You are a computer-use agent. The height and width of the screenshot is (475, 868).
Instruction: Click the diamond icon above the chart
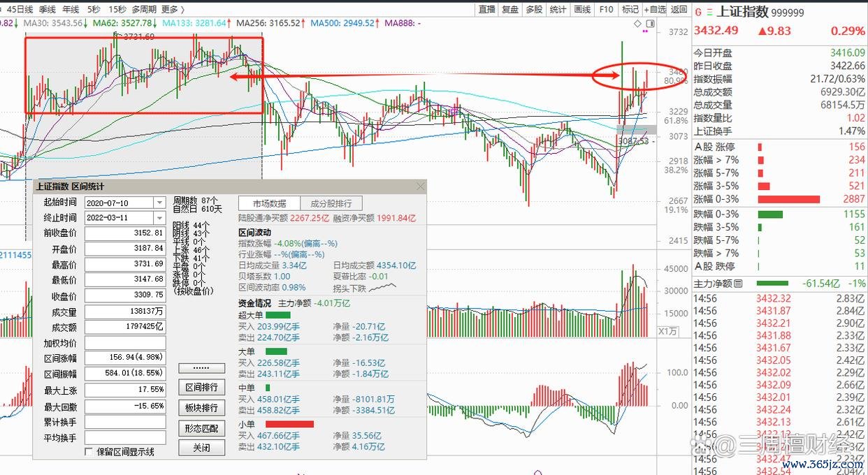(637, 24)
